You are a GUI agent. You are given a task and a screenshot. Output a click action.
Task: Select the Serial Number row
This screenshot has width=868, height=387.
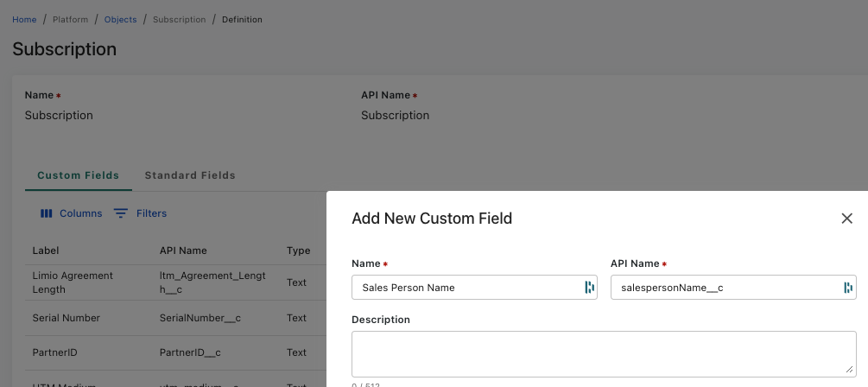[67, 318]
